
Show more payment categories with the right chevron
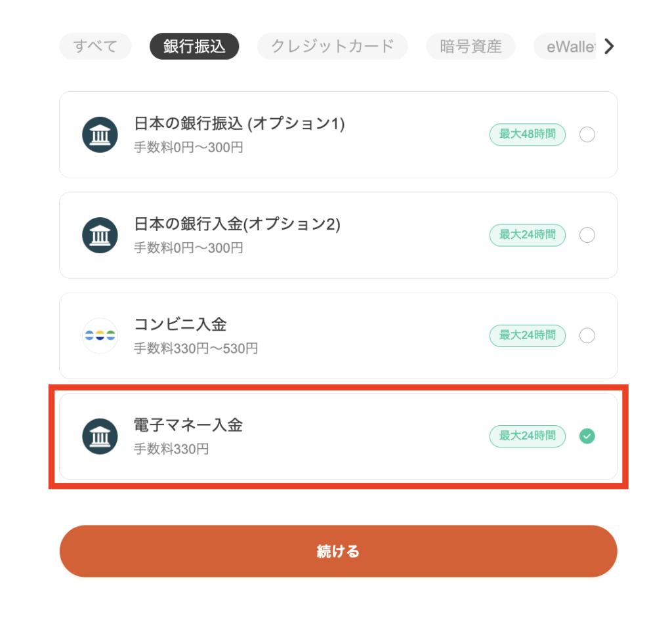609,47
